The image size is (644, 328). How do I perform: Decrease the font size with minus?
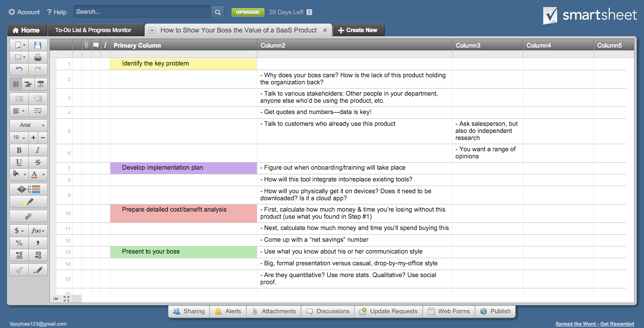pyautogui.click(x=43, y=138)
